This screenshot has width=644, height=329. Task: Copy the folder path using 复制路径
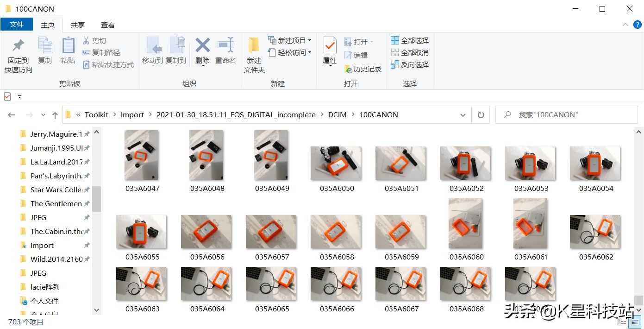[x=105, y=52]
